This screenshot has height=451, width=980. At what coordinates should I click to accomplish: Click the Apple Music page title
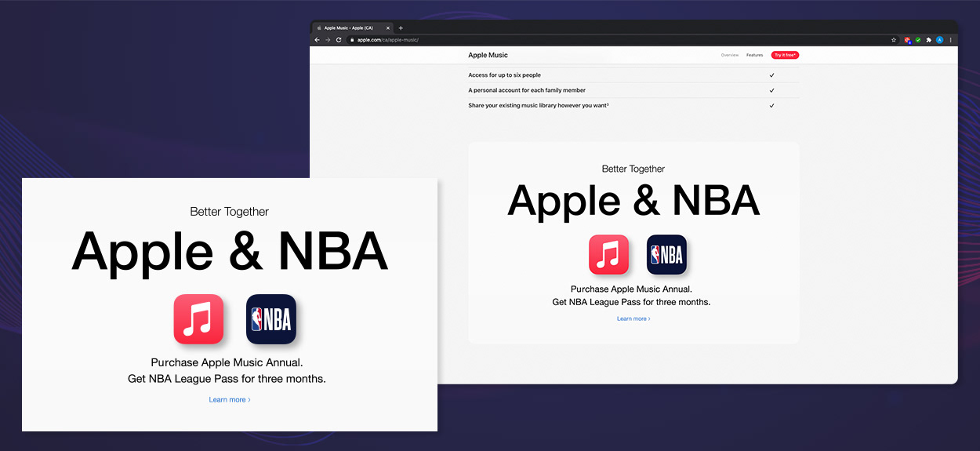pos(488,55)
